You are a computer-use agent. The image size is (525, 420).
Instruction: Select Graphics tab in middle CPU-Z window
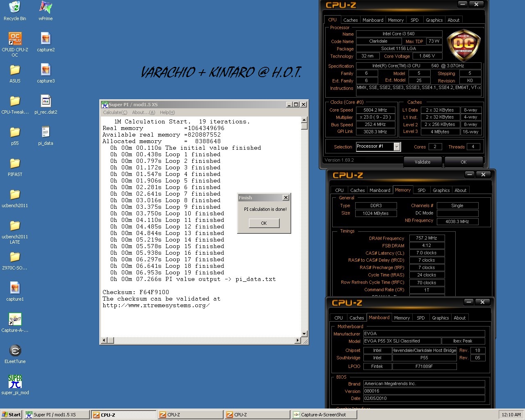click(441, 190)
